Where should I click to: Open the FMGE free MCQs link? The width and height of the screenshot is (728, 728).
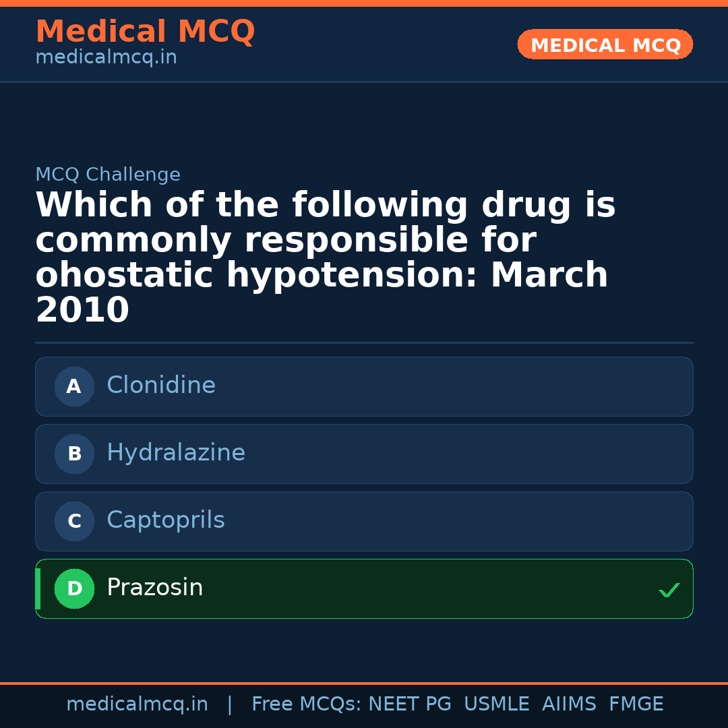(636, 704)
